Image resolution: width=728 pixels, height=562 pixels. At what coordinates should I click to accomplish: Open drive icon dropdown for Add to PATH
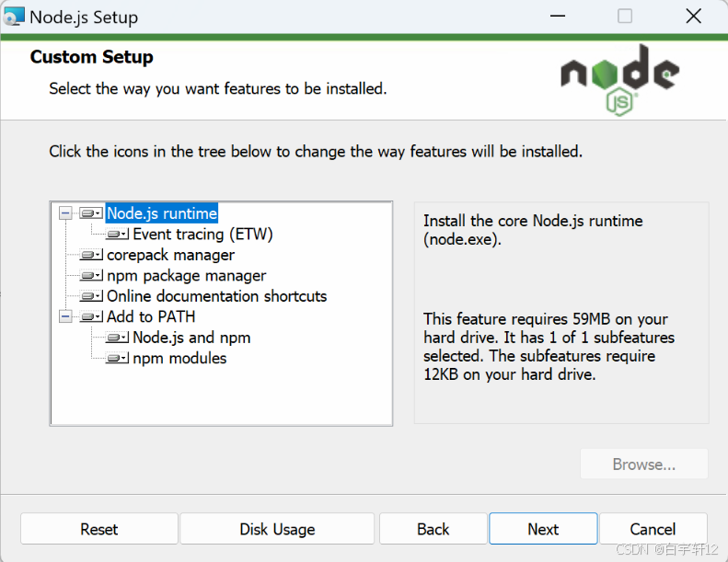pos(91,316)
